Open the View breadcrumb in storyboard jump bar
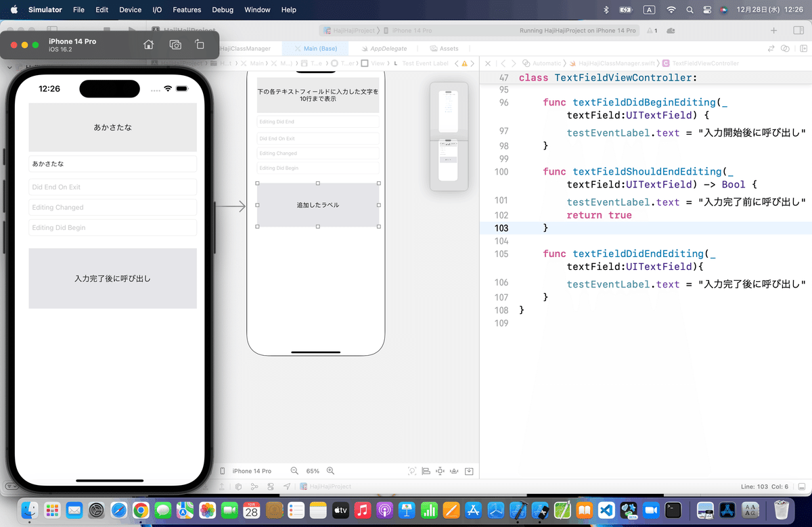Viewport: 812px width, 527px height. pos(373,63)
